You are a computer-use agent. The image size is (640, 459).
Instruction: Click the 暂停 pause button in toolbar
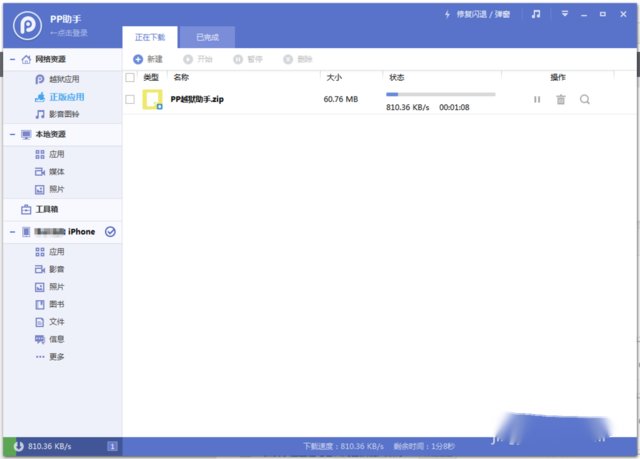tap(248, 60)
